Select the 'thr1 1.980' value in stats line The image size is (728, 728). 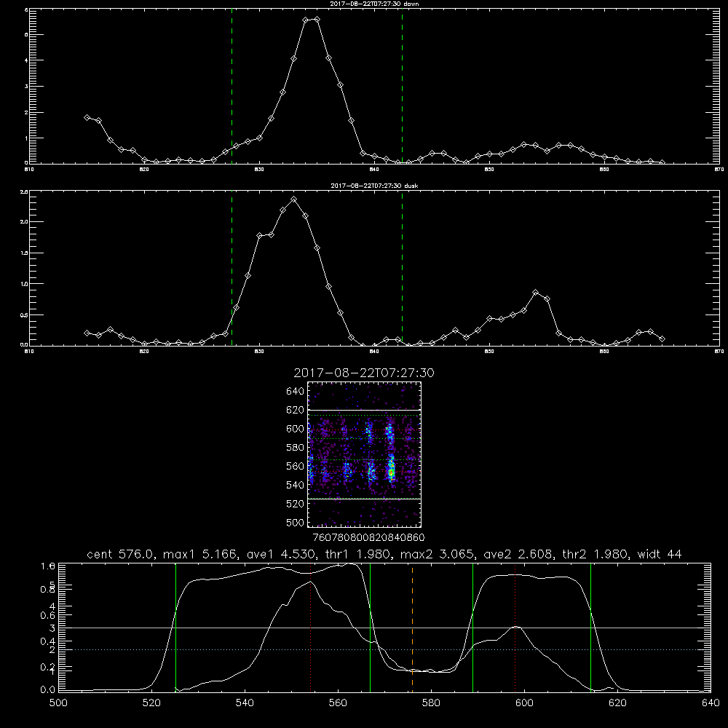pyautogui.click(x=358, y=554)
